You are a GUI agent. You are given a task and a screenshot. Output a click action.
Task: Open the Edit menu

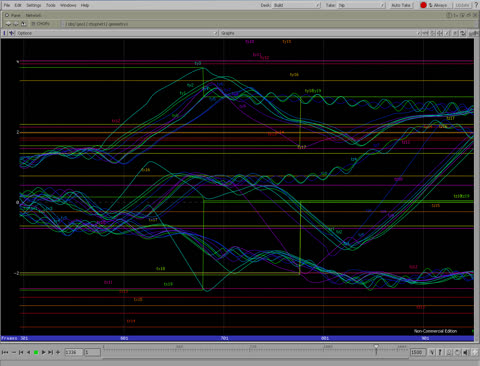point(18,5)
